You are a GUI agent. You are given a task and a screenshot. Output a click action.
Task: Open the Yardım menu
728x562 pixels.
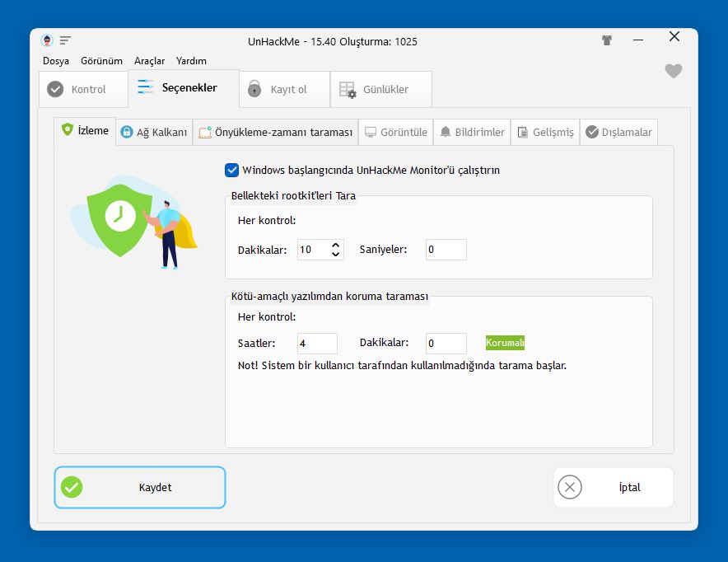(x=191, y=61)
